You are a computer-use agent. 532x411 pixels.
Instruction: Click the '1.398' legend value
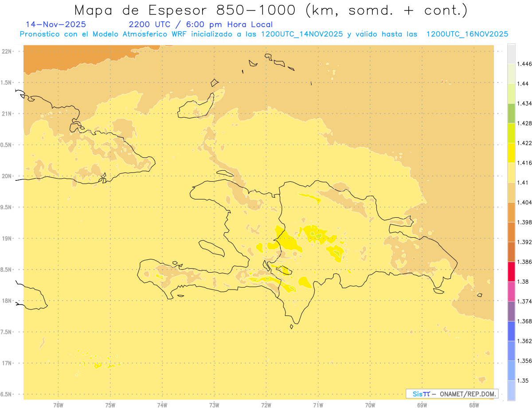(525, 222)
